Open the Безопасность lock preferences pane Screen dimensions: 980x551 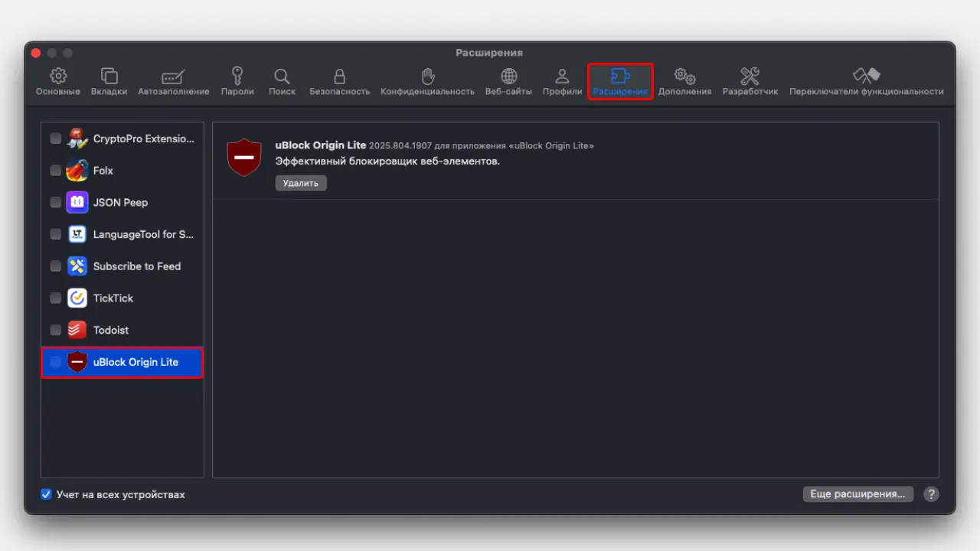click(x=339, y=82)
